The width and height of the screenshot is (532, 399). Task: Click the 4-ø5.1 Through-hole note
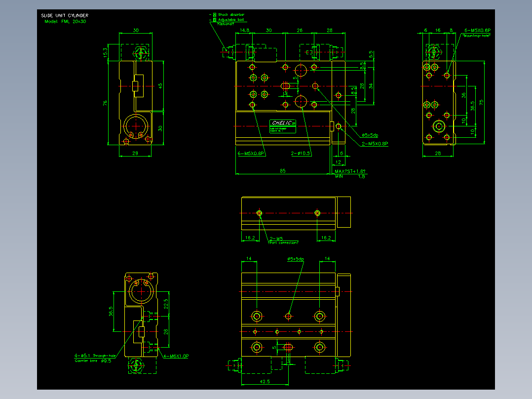tap(95, 356)
